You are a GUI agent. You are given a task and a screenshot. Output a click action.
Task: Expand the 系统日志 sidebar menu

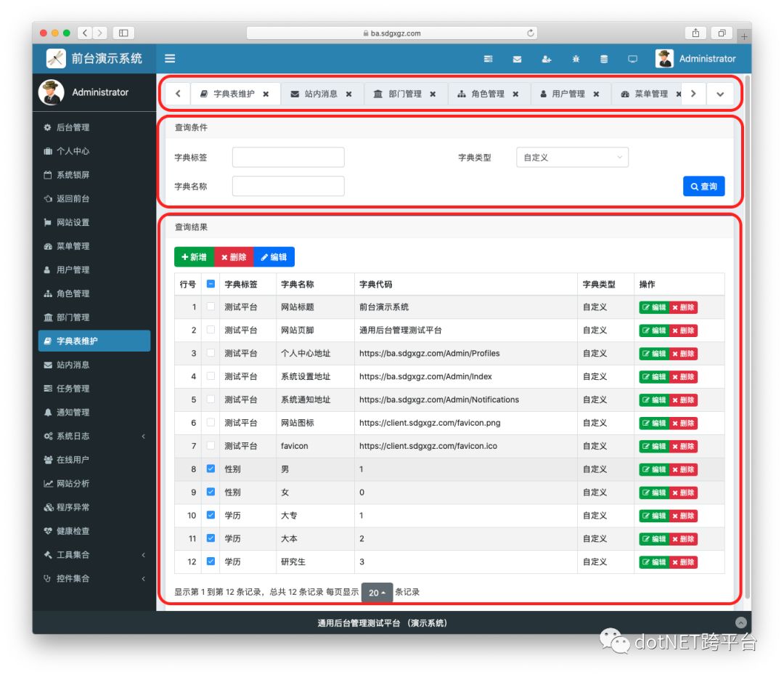pos(94,436)
